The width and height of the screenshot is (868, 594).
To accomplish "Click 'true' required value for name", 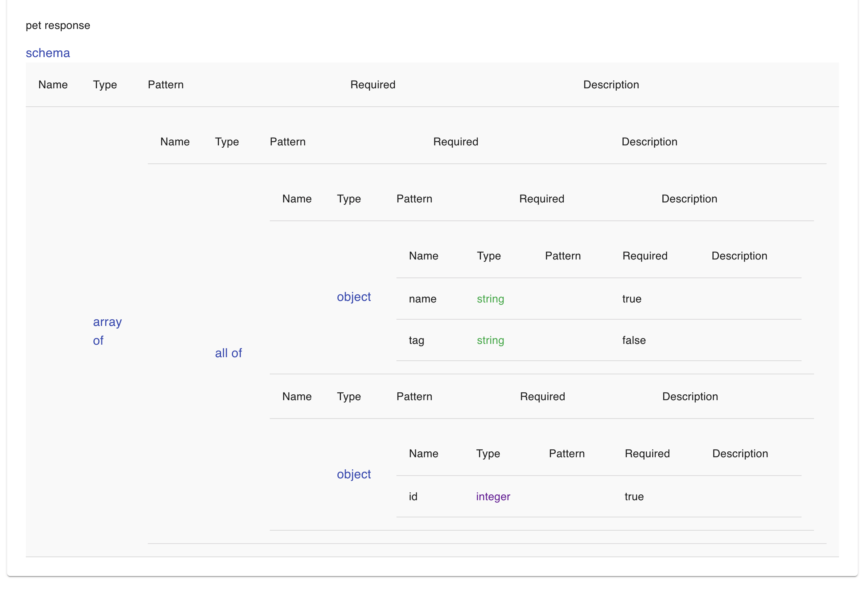I will (632, 299).
